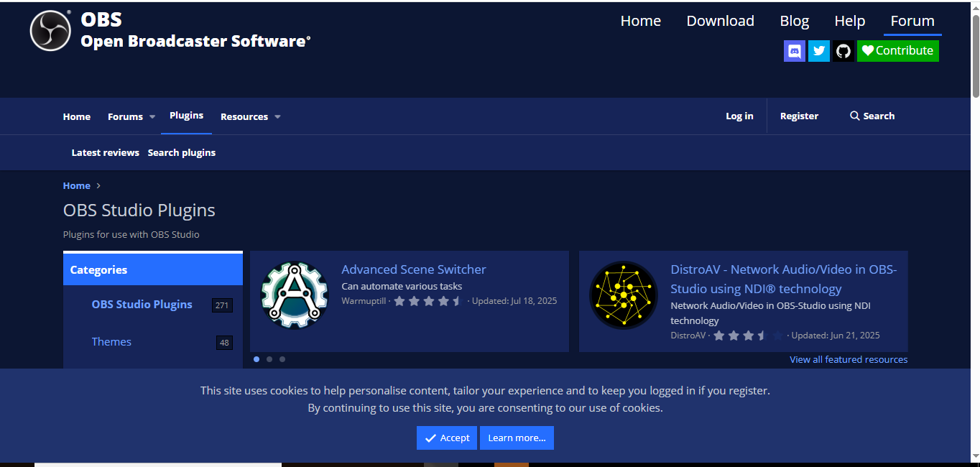Click the Log in link

click(739, 116)
